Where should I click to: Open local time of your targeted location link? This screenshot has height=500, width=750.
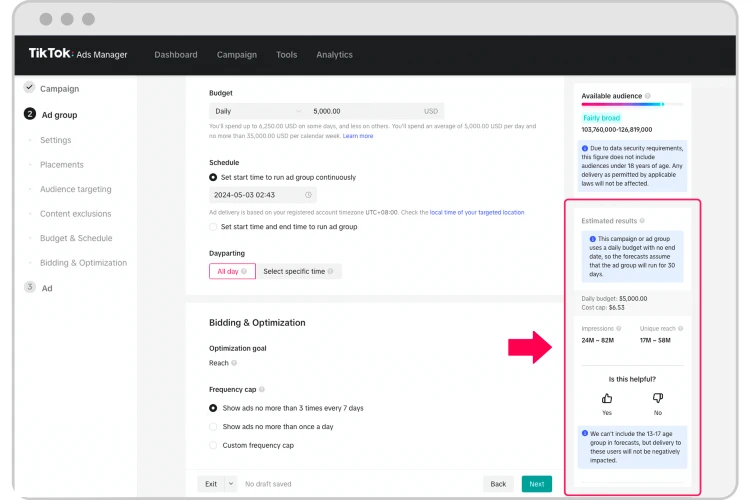477,212
